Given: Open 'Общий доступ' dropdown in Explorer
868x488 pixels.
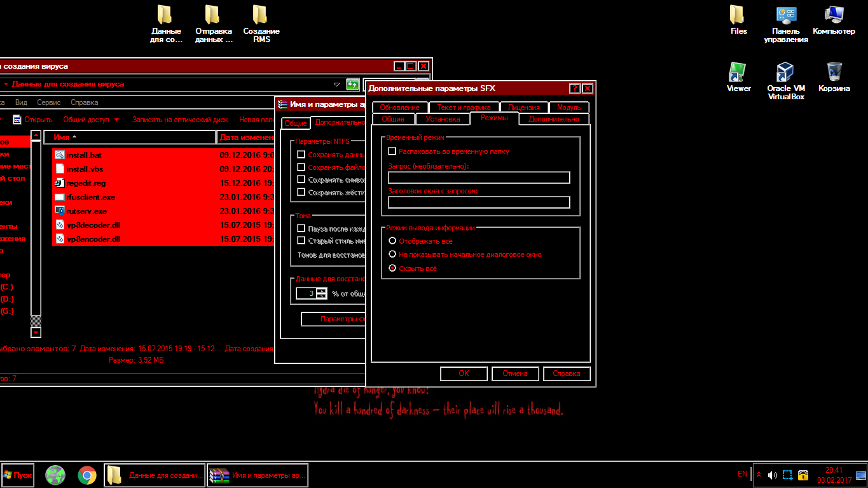Looking at the screenshot, I should (92, 120).
